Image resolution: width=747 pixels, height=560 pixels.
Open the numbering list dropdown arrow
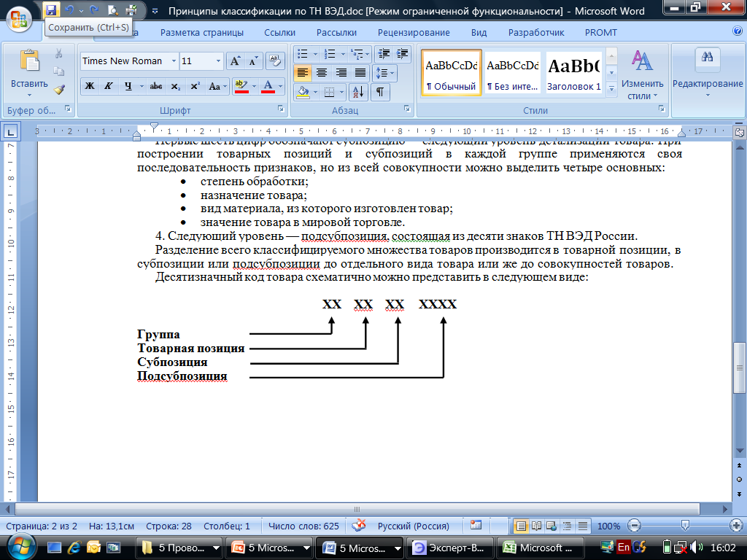pyautogui.click(x=343, y=54)
